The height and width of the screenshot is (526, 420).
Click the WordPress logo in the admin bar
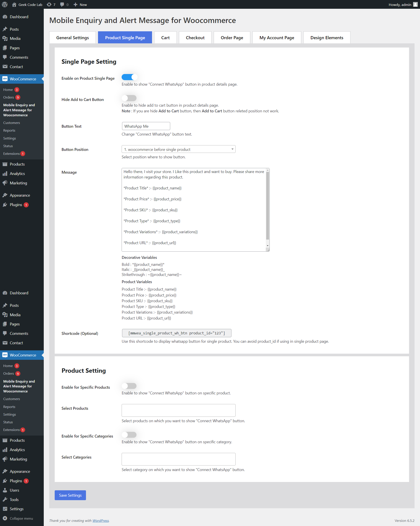coord(5,4)
